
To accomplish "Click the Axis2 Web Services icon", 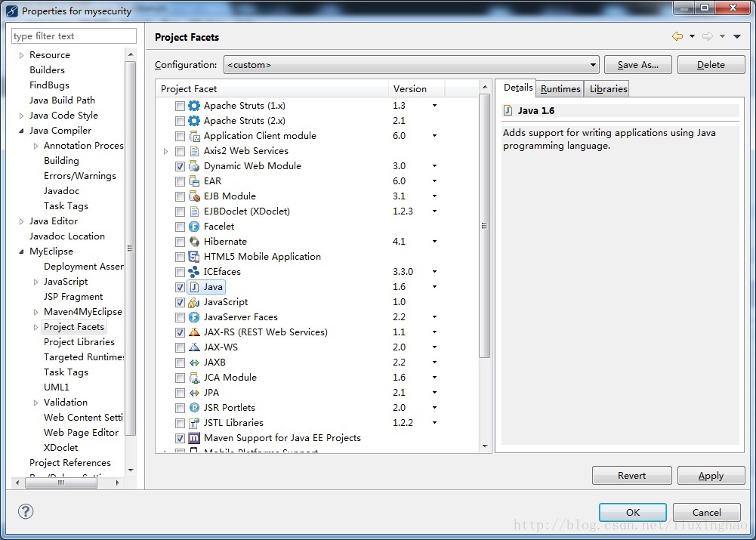I will pos(194,151).
